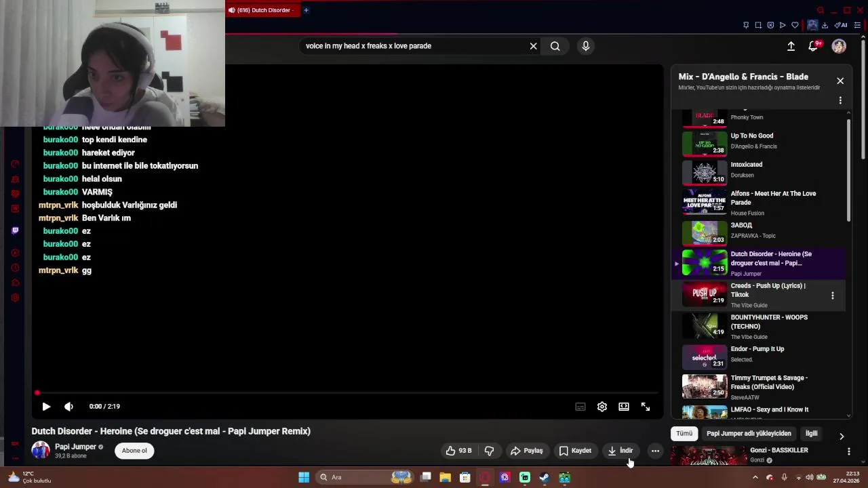Open the YouTube account avatar menu
This screenshot has height=488, width=868.
(x=839, y=46)
